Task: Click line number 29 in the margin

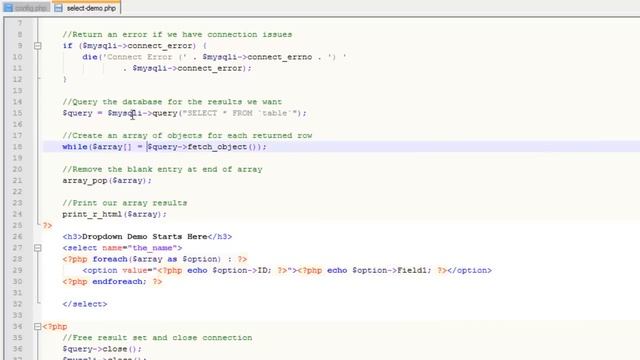Action: 18,270
